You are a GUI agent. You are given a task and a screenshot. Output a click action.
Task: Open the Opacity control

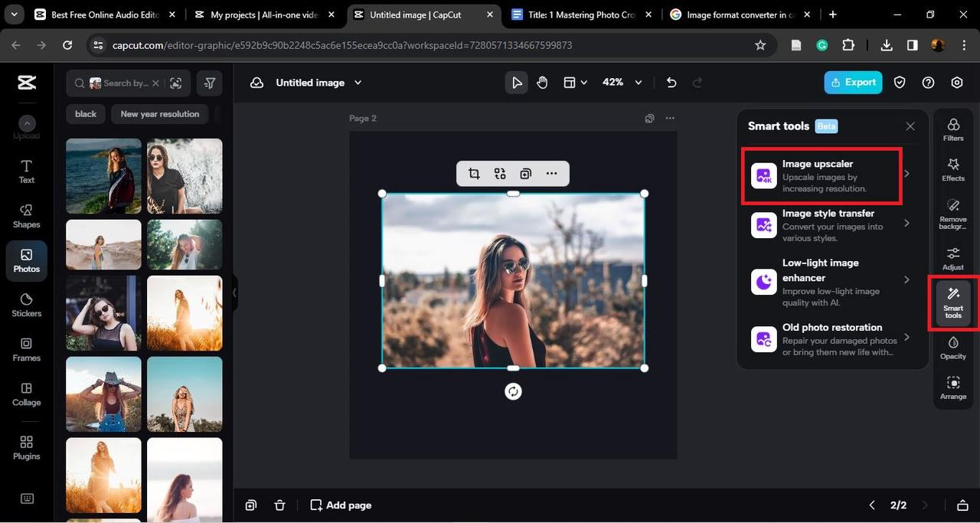[953, 347]
